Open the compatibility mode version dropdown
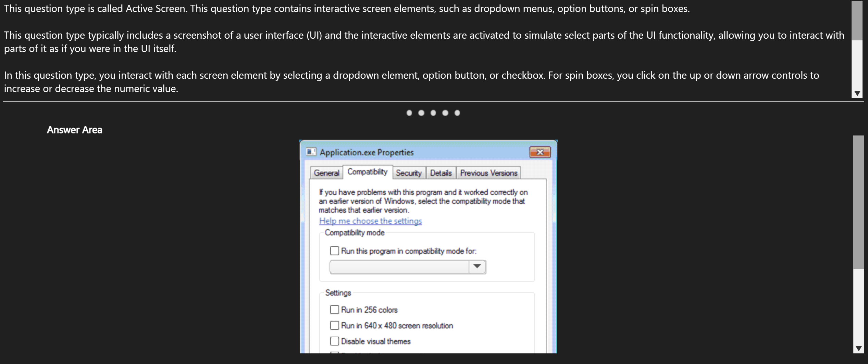This screenshot has height=364, width=868. [478, 266]
